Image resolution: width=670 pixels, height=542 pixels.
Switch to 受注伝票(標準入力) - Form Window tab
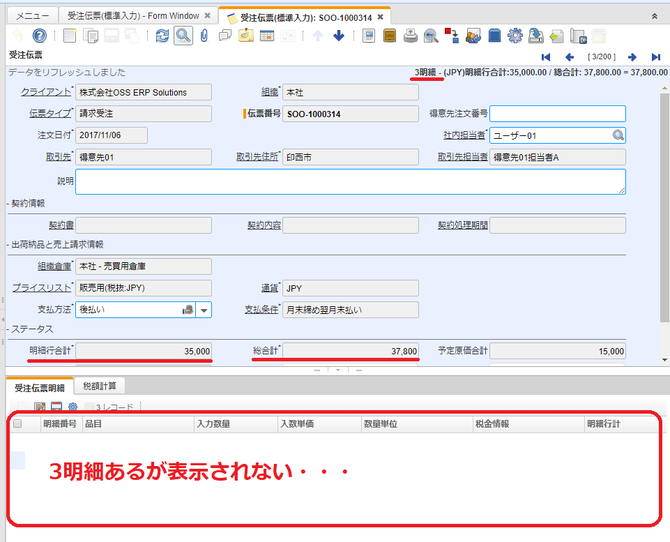(133, 16)
